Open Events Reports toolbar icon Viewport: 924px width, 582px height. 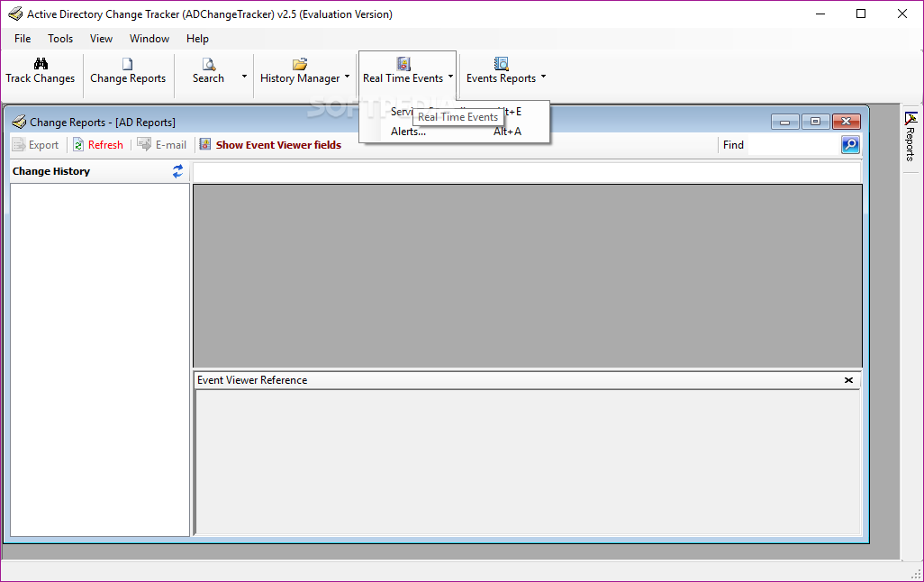pyautogui.click(x=502, y=64)
